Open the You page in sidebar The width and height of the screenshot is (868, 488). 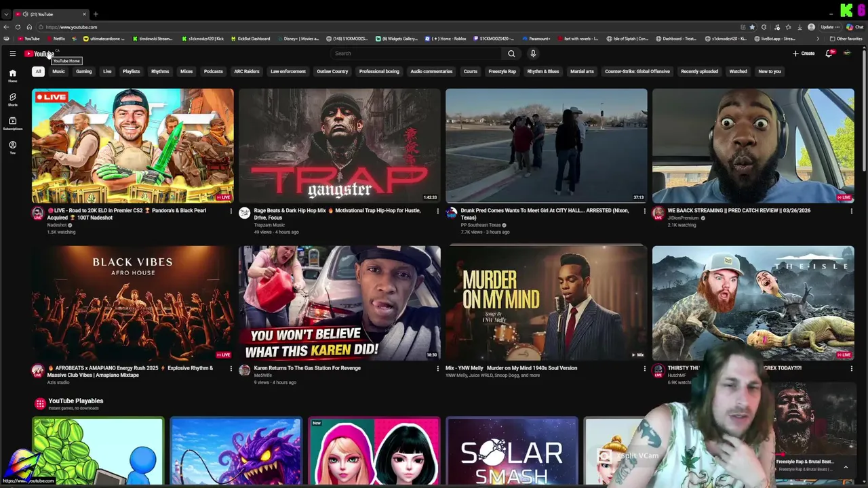point(12,147)
